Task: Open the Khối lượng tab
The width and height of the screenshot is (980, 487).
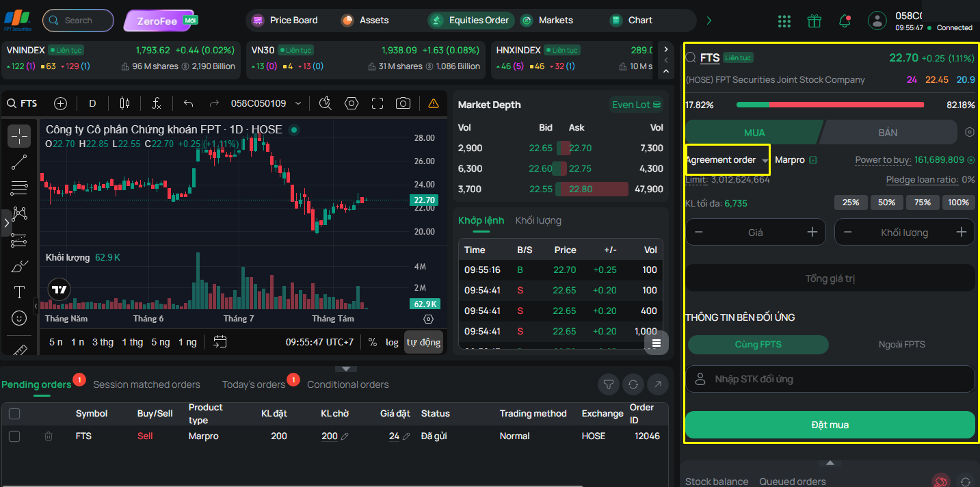Action: (538, 220)
